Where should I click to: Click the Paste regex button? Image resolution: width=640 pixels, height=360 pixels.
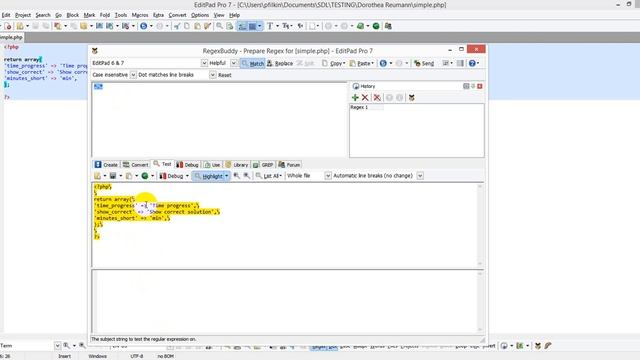362,63
